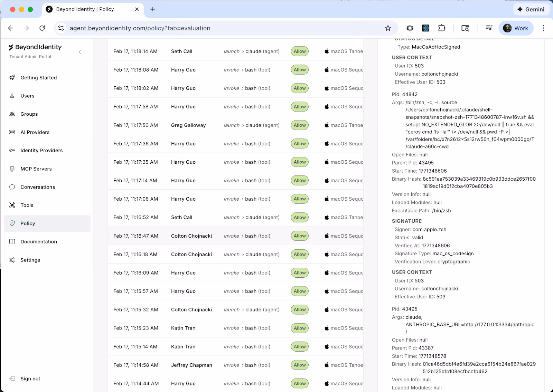This screenshot has height=392, width=553.
Task: Open the Conversations menu item
Action: pos(47,187)
